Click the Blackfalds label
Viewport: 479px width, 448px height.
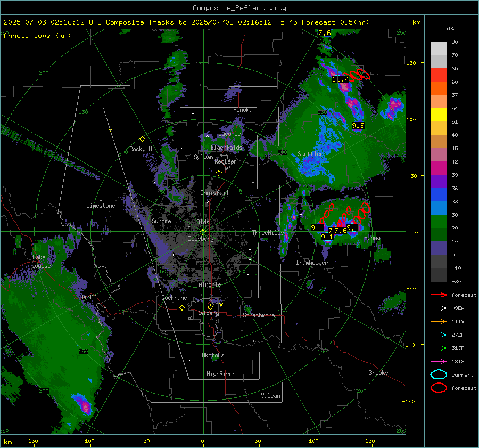(226, 148)
